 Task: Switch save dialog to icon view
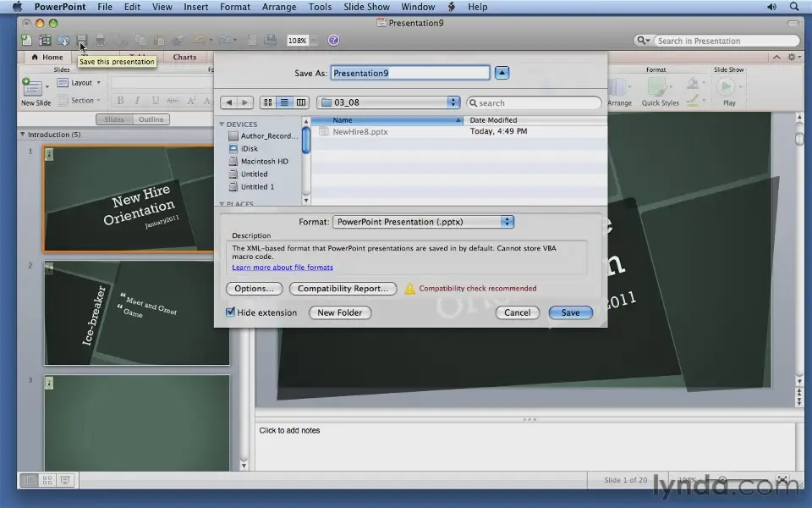(x=268, y=102)
